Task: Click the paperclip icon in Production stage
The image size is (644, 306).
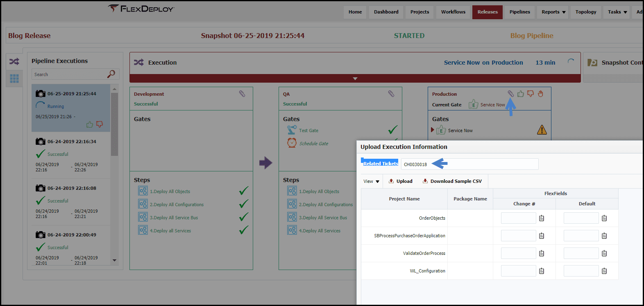Action: 511,94
